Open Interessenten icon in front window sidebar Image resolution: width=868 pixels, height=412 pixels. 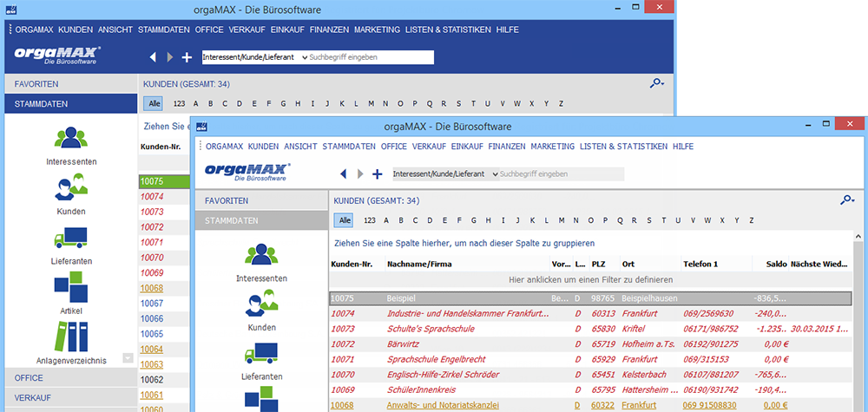(262, 254)
